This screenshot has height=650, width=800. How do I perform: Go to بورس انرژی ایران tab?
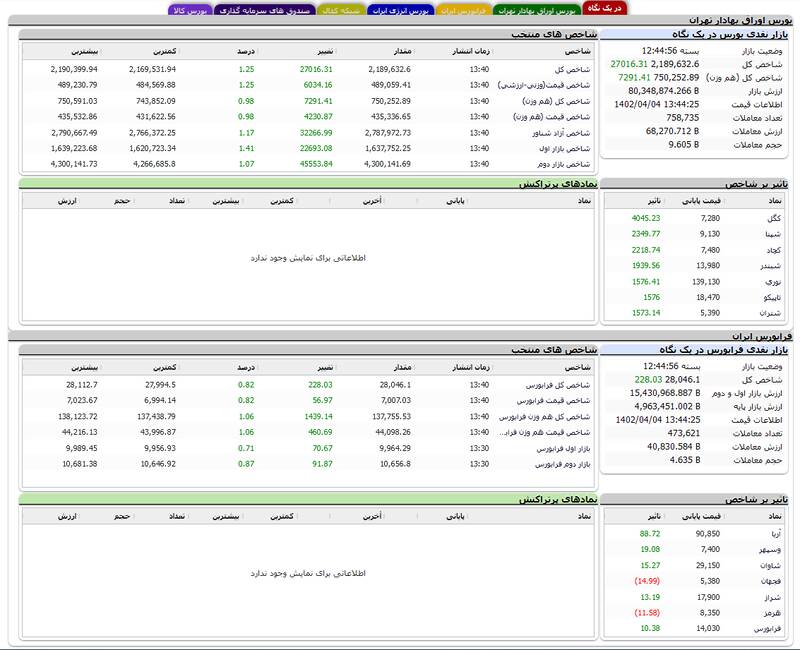pos(400,9)
